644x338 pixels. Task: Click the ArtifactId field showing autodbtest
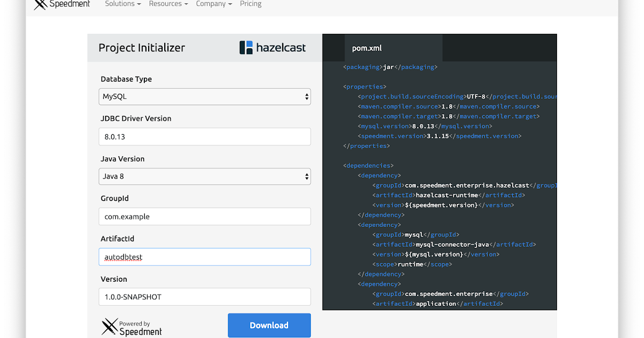204,257
